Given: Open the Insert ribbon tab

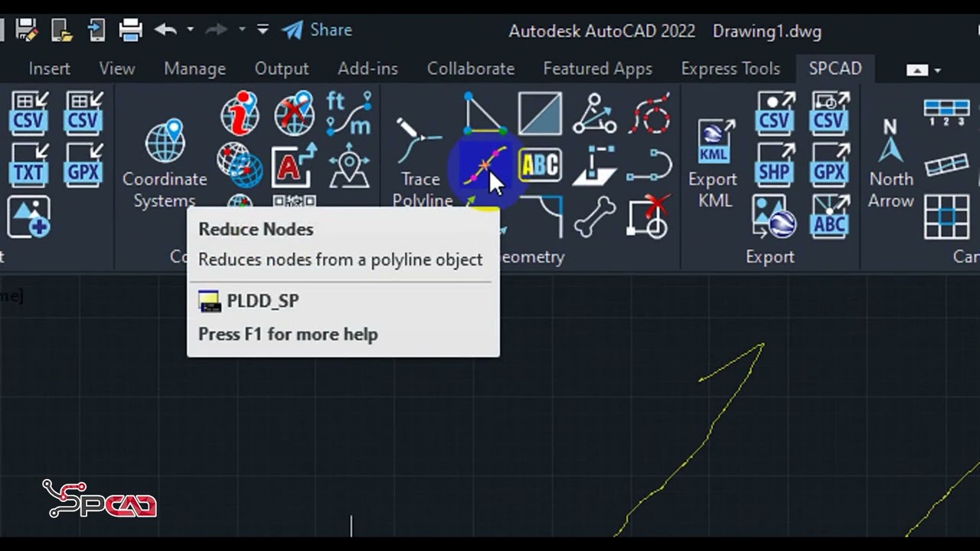Looking at the screenshot, I should click(50, 68).
